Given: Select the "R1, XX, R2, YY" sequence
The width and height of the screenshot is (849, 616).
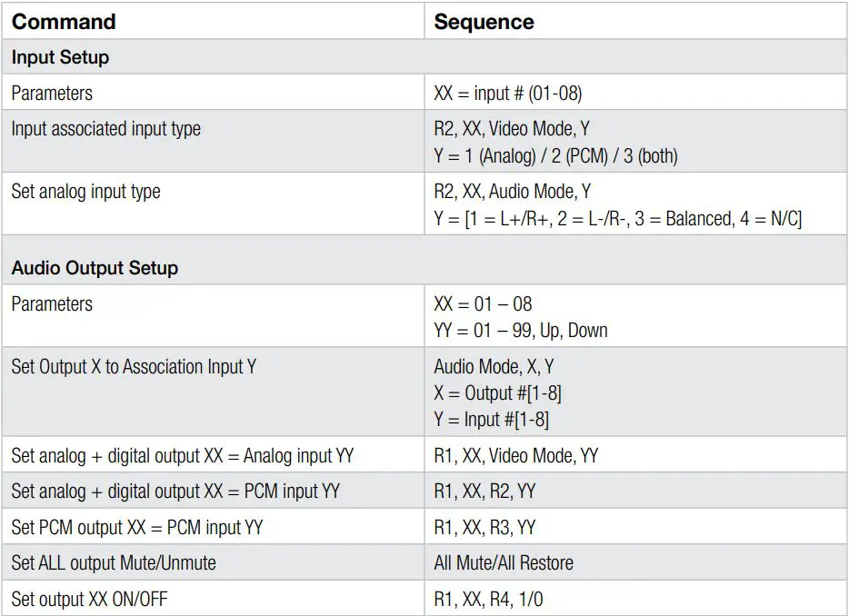Looking at the screenshot, I should click(484, 491).
